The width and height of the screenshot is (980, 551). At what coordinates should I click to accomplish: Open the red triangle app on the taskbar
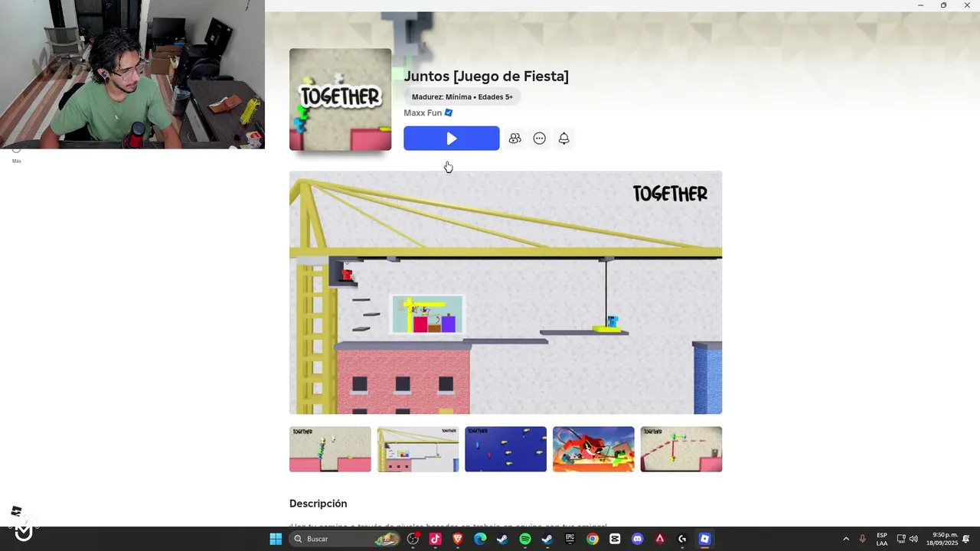(x=660, y=539)
